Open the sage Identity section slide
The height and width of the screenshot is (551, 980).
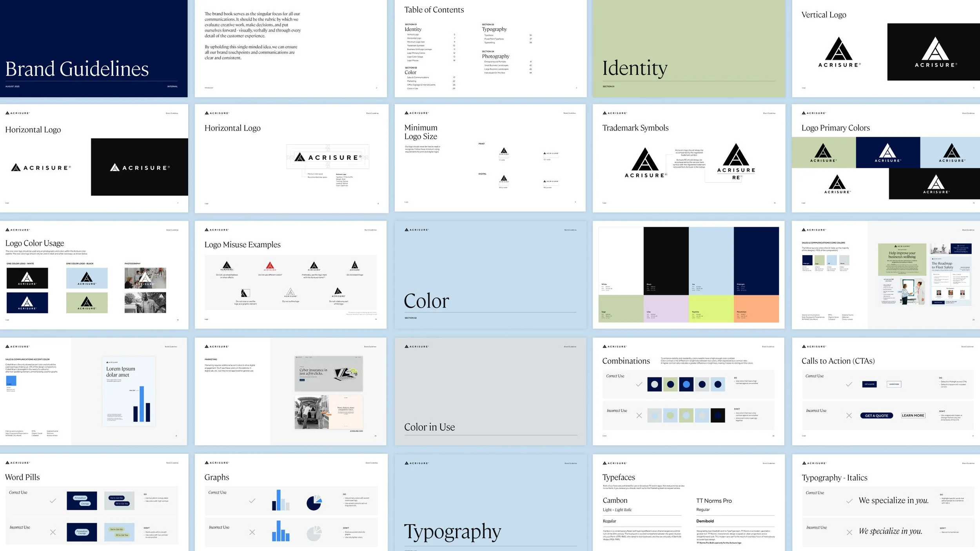point(689,49)
